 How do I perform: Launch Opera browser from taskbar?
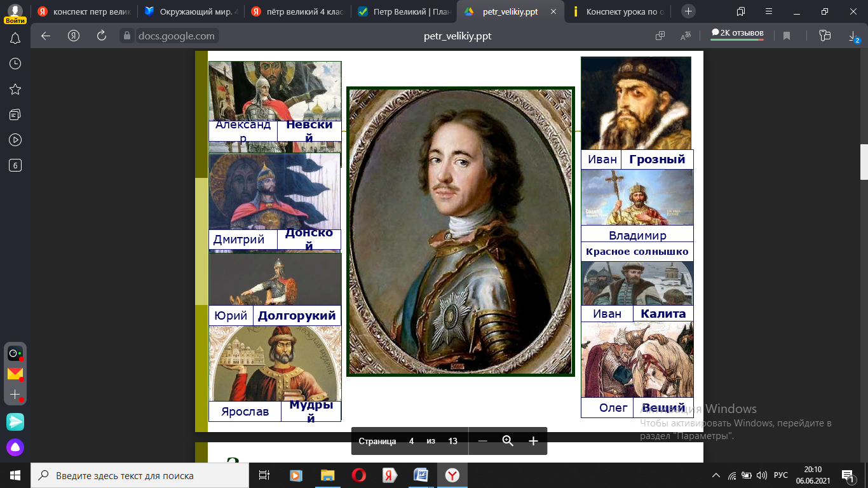point(358,475)
